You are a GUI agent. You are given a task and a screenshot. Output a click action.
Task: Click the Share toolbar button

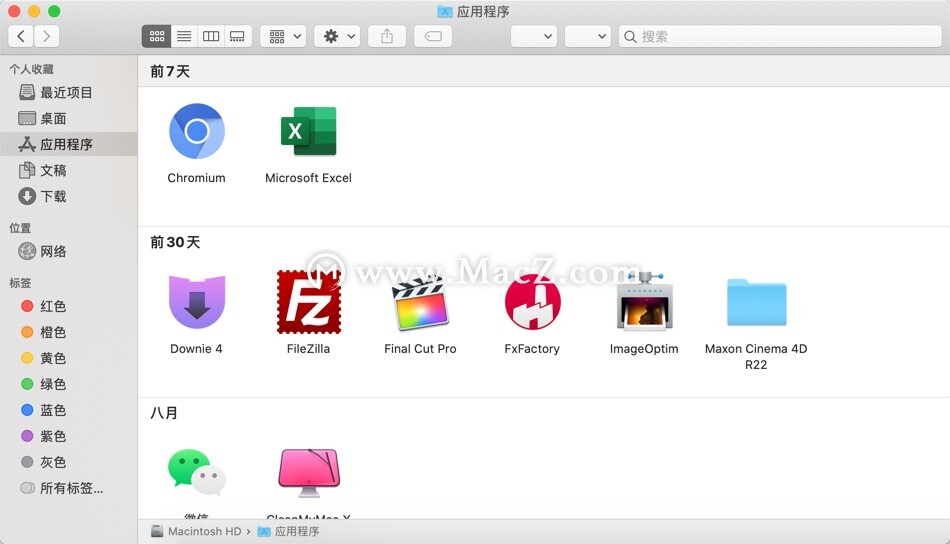click(x=387, y=36)
